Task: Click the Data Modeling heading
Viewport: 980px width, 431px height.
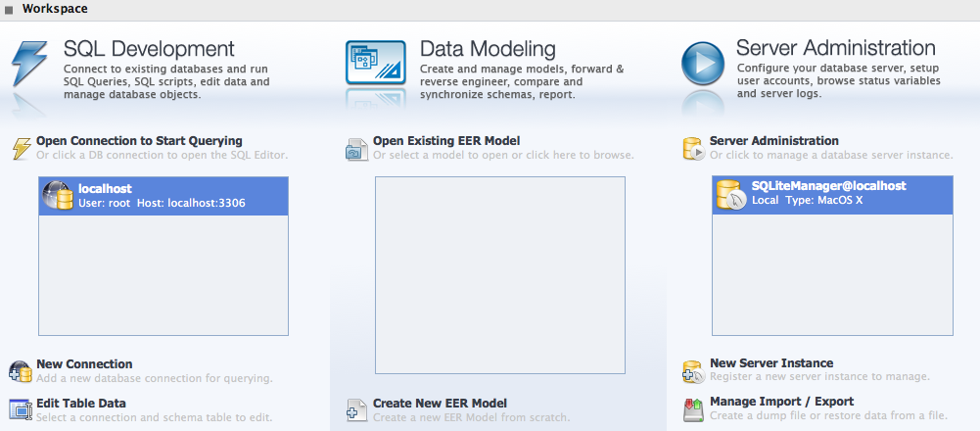Action: 488,49
